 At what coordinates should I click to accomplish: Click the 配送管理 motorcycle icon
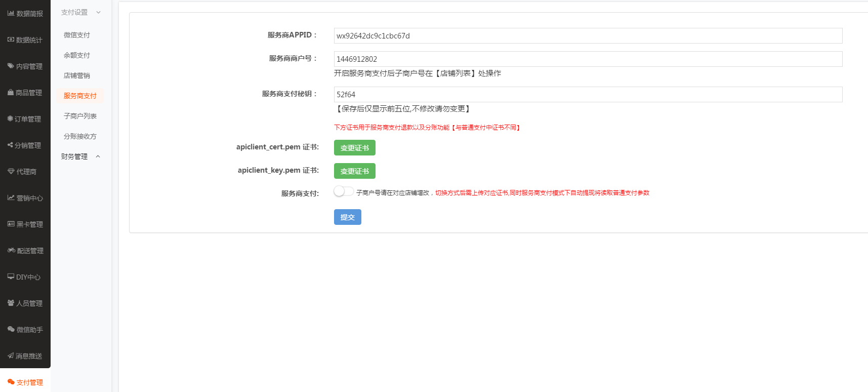(11, 251)
